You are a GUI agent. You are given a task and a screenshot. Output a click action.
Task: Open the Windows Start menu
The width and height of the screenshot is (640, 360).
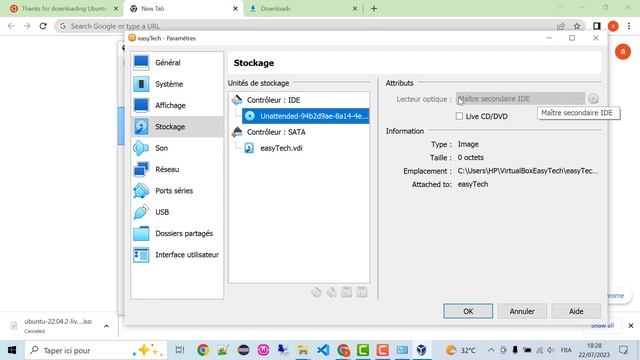[12, 350]
